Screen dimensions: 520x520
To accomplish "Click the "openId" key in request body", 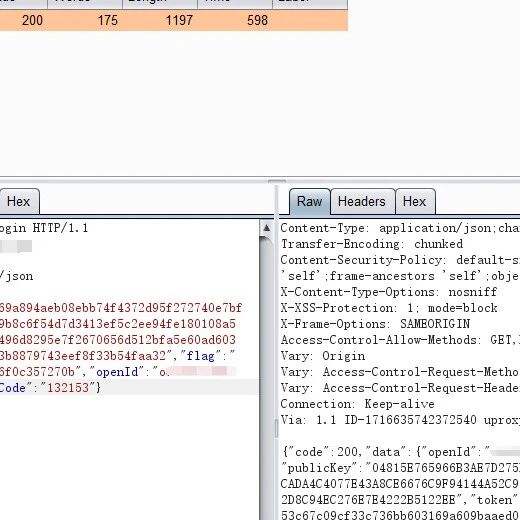I will click(117, 372).
